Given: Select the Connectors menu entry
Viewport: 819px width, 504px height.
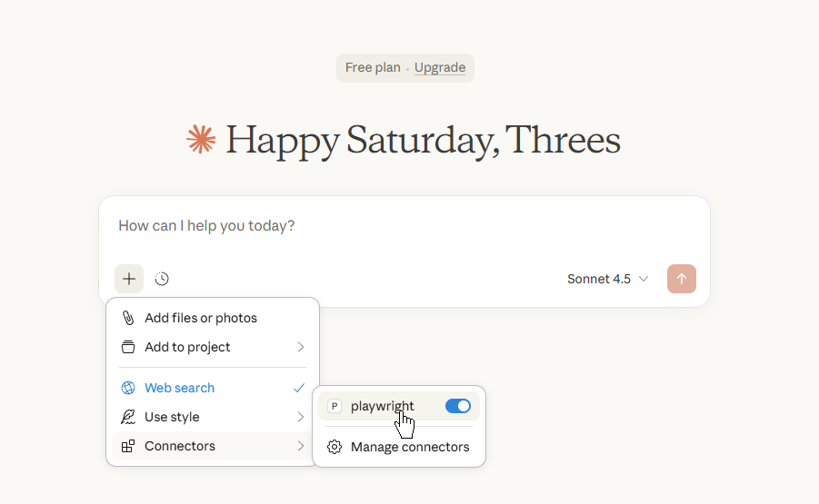Looking at the screenshot, I should point(180,446).
